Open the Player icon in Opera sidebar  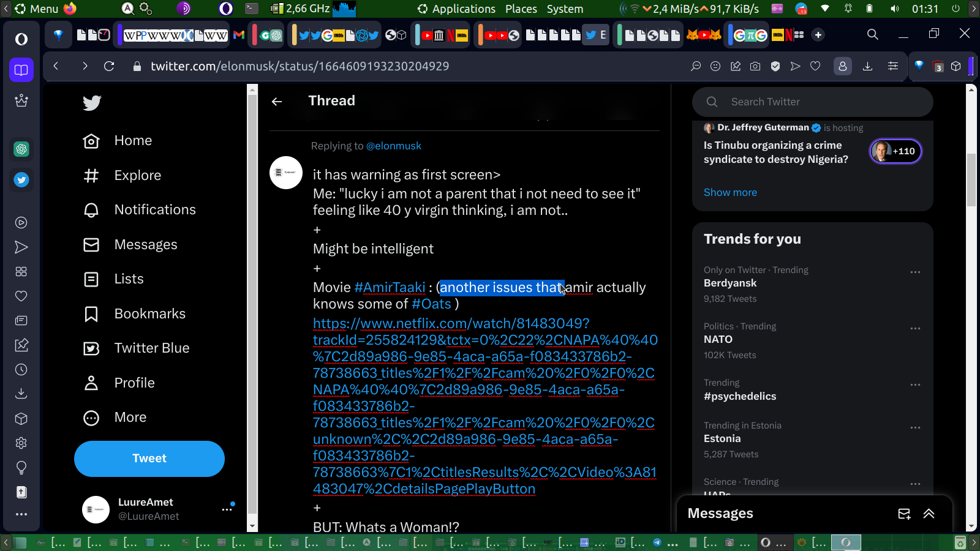click(21, 223)
